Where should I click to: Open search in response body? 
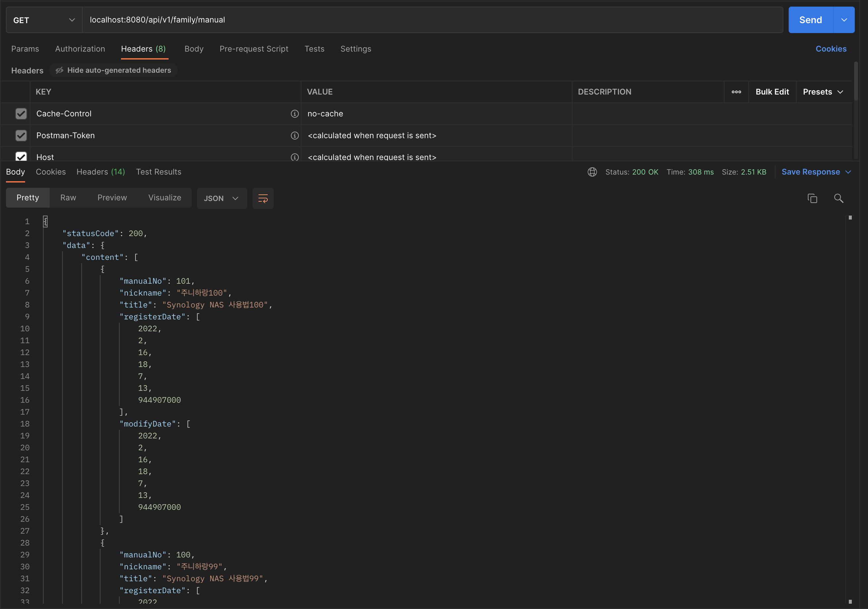pyautogui.click(x=839, y=198)
